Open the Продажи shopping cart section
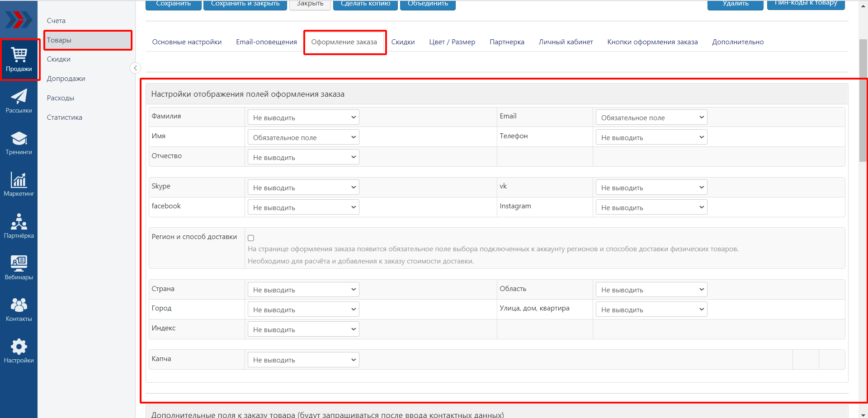 [x=19, y=60]
